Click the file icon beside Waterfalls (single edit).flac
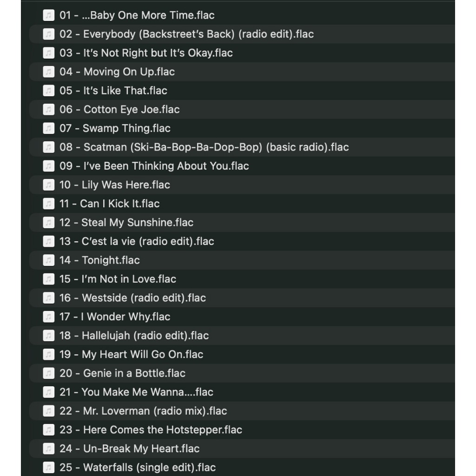Screen dimensions: 476x476 (48, 467)
